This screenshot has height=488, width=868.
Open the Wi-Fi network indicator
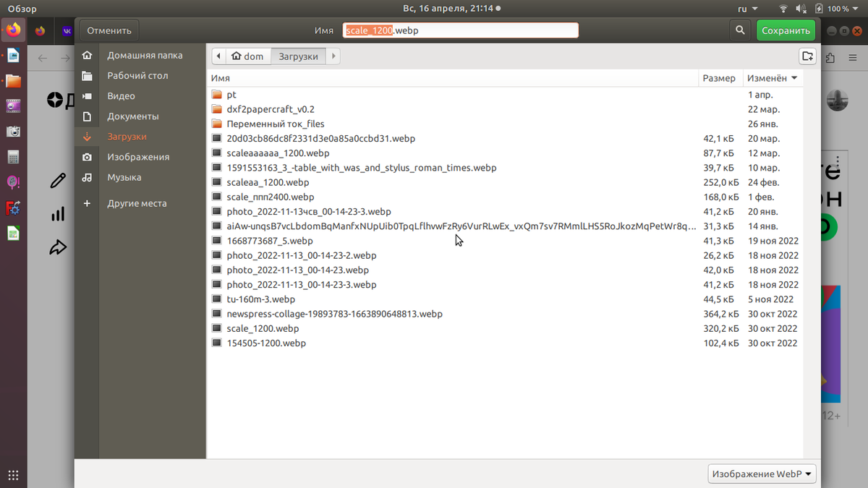pyautogui.click(x=783, y=9)
